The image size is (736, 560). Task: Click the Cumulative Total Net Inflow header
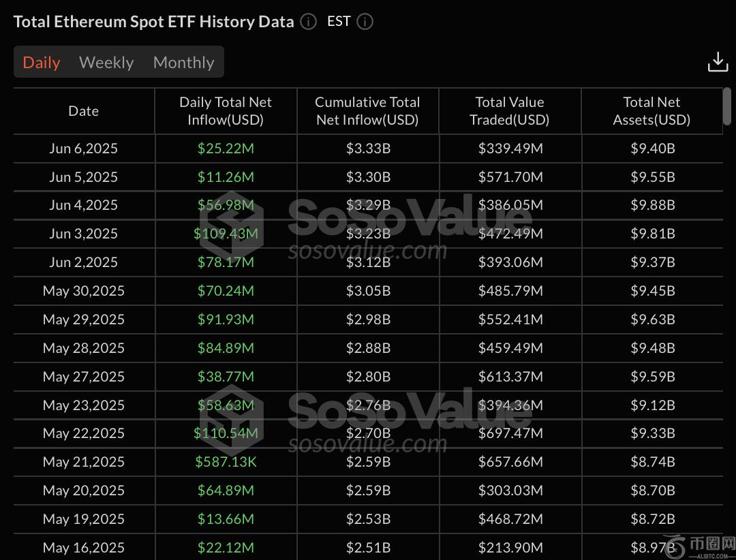(367, 111)
